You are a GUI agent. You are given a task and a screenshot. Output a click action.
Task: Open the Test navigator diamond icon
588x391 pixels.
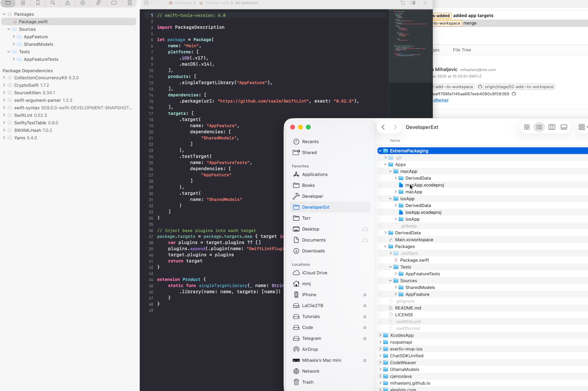coord(83,3)
